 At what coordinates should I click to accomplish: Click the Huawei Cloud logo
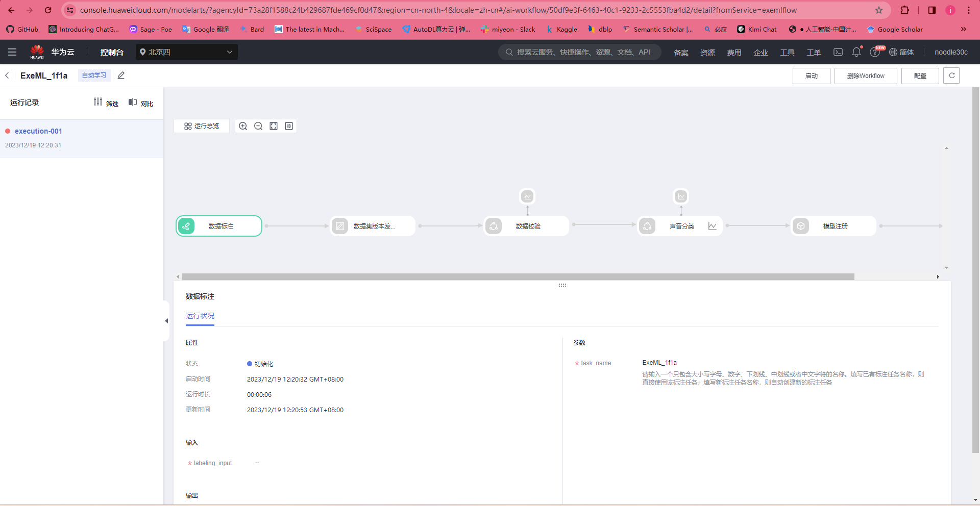[x=37, y=52]
